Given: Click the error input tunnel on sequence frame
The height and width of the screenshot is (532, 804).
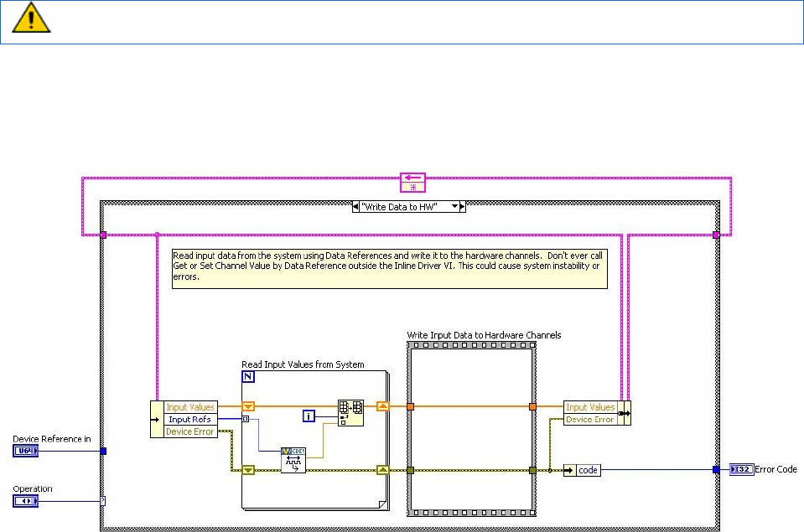Looking at the screenshot, I should 410,470.
